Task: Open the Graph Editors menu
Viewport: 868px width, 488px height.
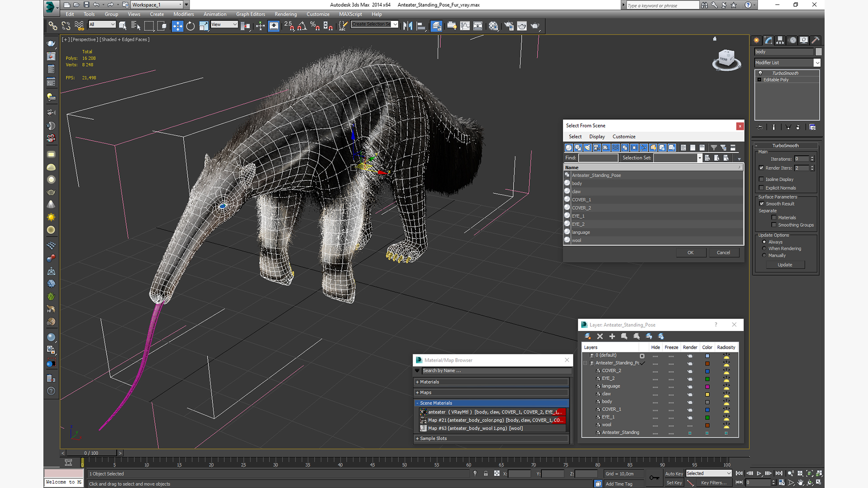Action: (x=250, y=14)
